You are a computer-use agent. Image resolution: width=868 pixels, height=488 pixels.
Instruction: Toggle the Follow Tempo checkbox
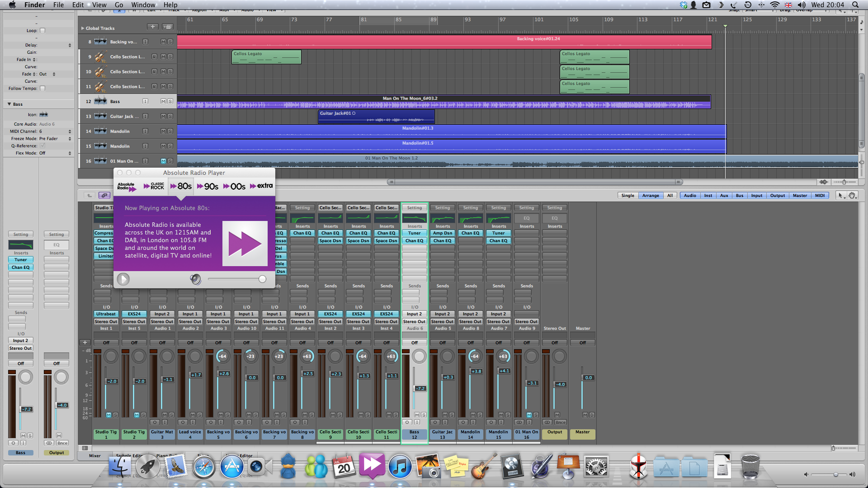tap(42, 89)
